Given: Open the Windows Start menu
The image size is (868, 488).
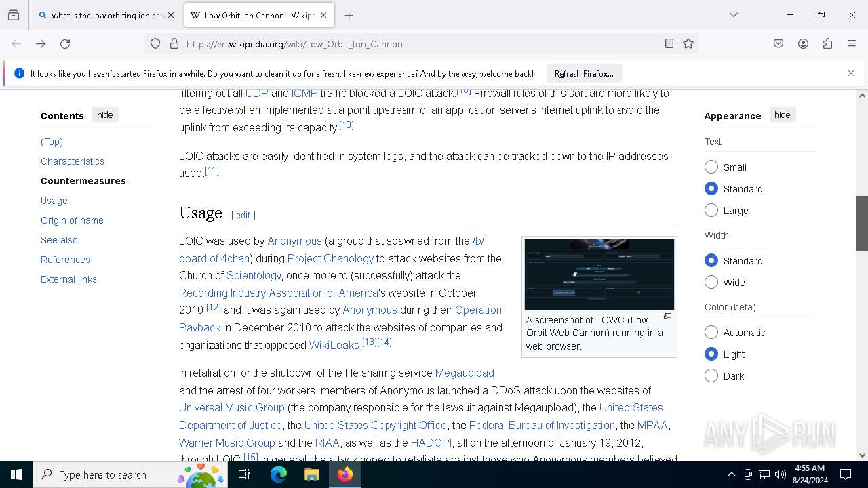Looking at the screenshot, I should [16, 474].
